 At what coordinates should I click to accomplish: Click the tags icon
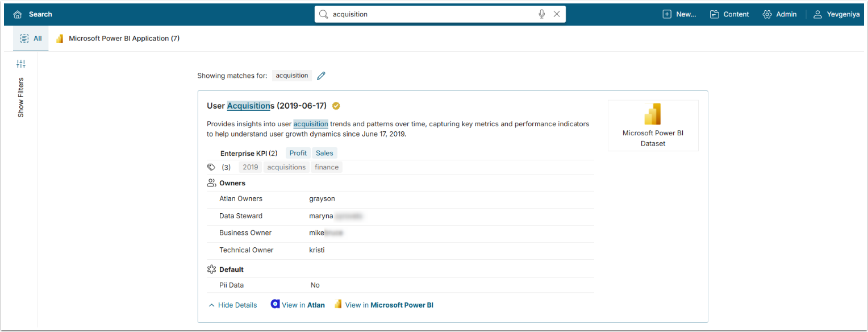point(211,167)
